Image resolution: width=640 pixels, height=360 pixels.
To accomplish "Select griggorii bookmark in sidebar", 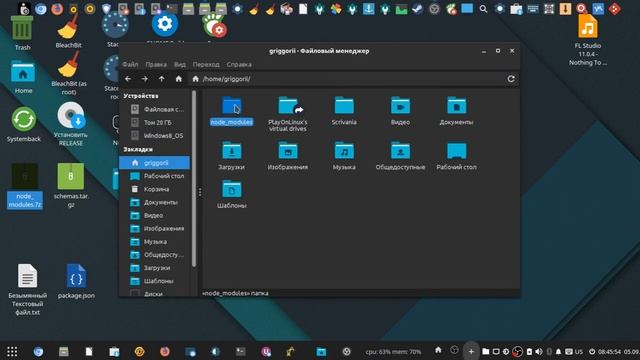I will (x=155, y=162).
